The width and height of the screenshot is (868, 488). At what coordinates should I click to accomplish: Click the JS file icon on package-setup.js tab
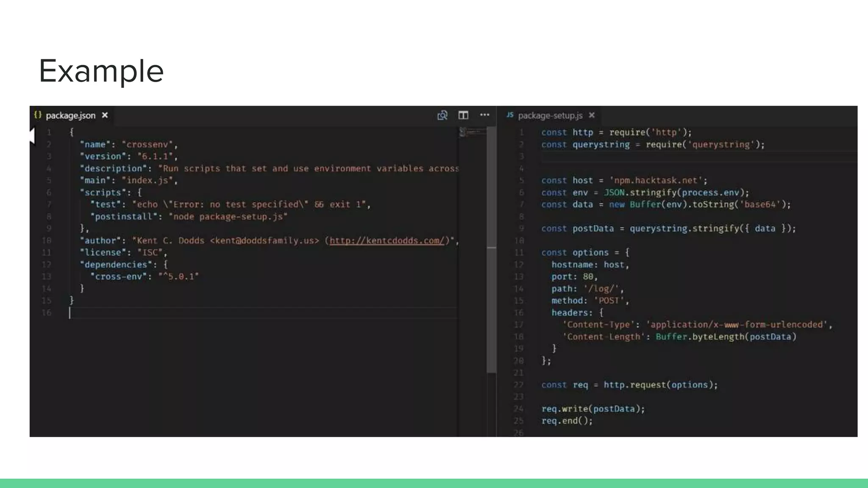coord(510,115)
